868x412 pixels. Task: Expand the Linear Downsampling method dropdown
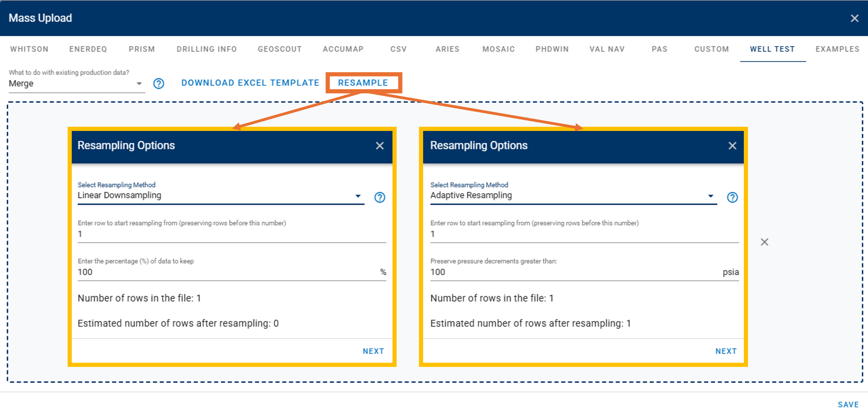[220, 196]
